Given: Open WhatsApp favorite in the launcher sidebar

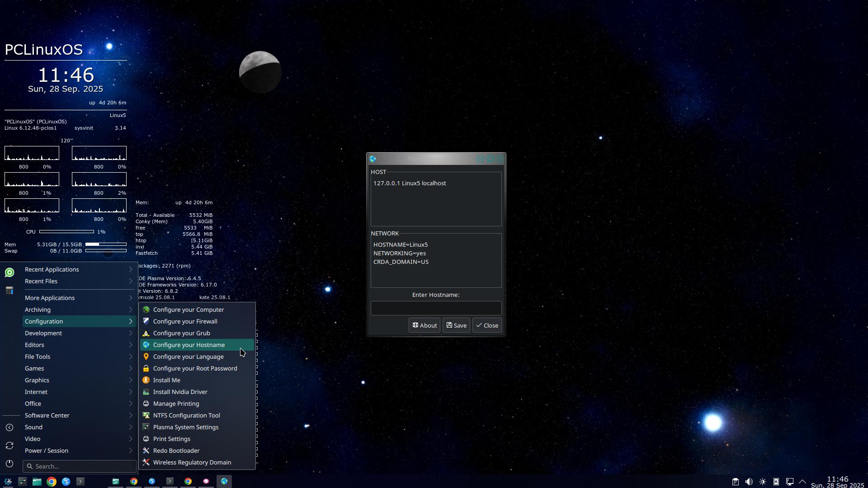Looking at the screenshot, I should click(9, 272).
